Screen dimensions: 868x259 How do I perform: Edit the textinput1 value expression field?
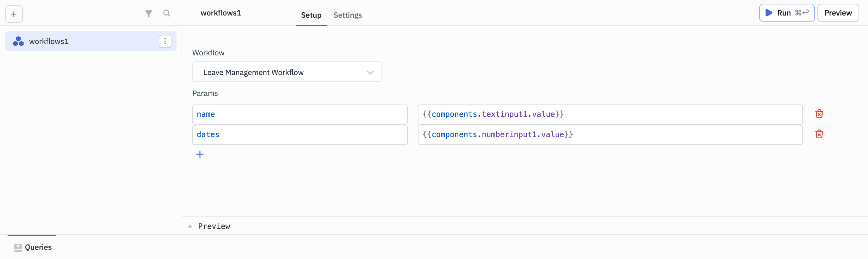(x=610, y=114)
